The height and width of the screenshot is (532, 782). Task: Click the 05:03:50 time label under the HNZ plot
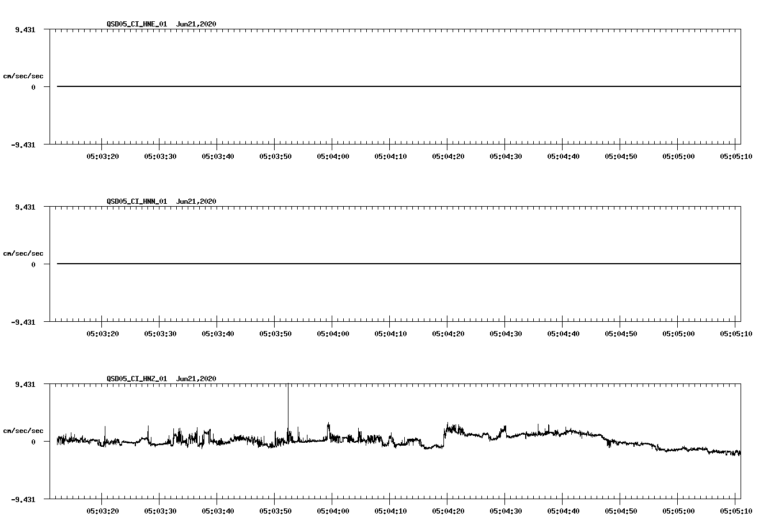click(275, 511)
